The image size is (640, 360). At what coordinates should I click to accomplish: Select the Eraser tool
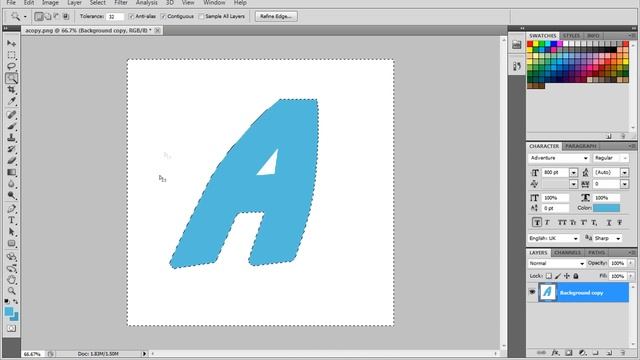click(11, 160)
